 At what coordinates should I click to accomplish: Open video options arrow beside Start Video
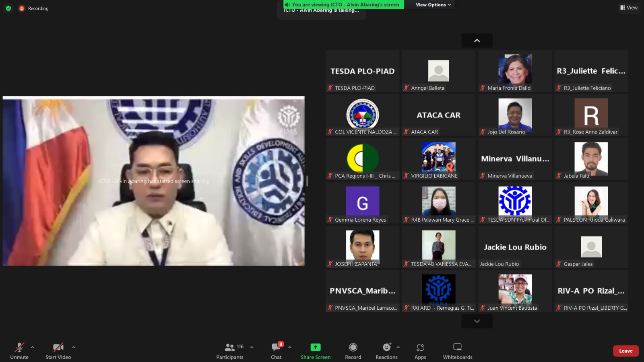(x=74, y=347)
